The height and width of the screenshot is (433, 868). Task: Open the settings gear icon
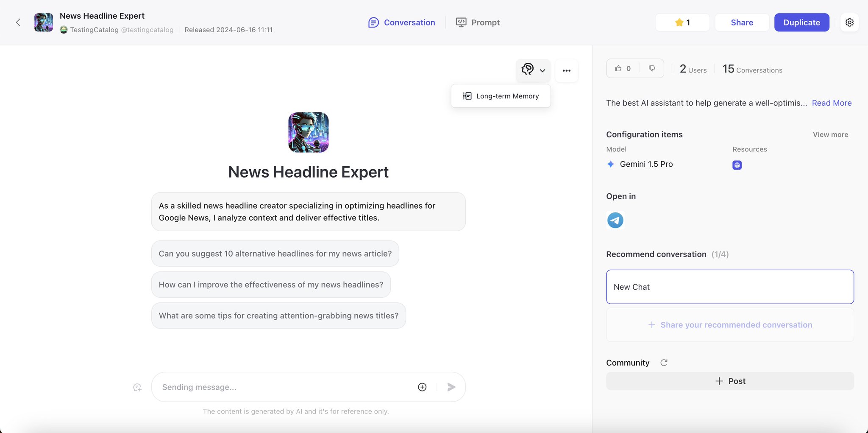[849, 22]
